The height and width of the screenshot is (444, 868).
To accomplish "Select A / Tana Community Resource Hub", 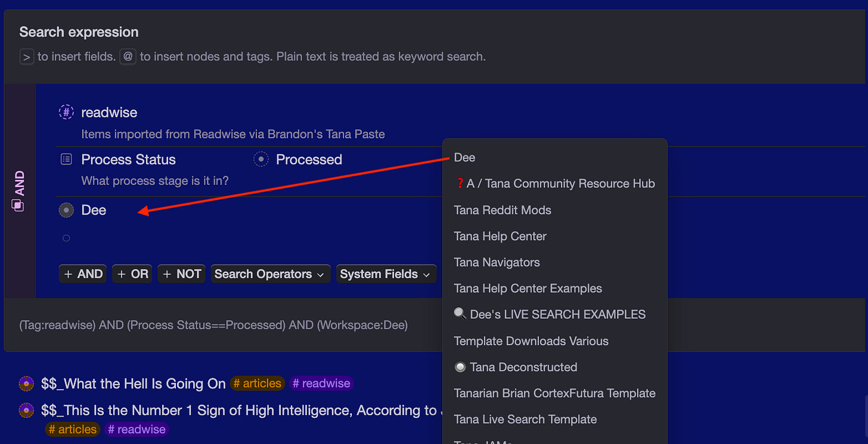I will [x=554, y=184].
